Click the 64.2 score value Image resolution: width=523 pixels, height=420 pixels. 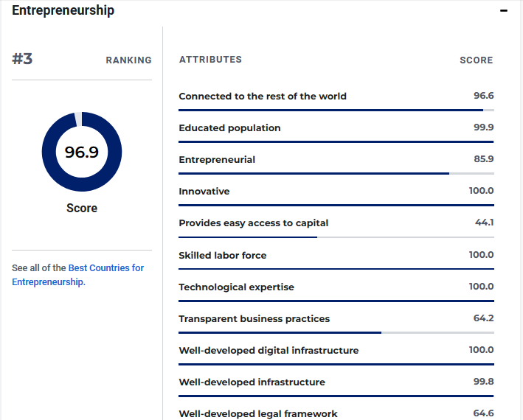483,318
